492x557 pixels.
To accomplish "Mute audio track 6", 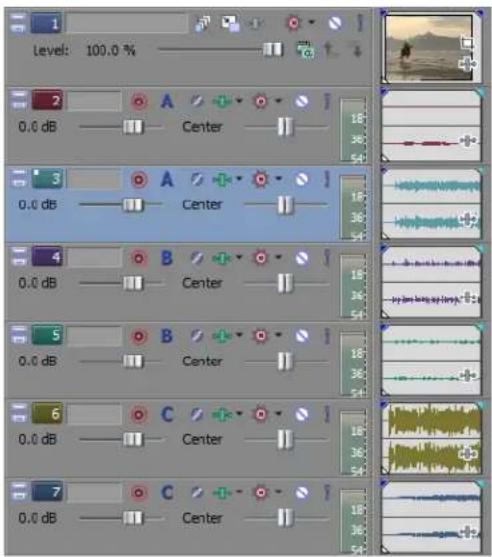I will [x=302, y=414].
